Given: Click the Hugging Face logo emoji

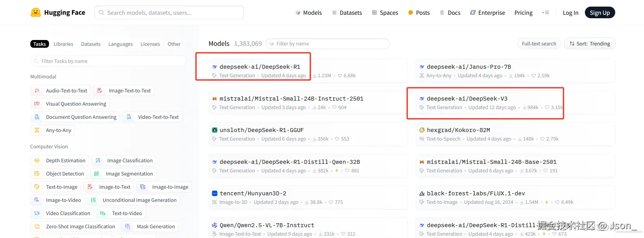Looking at the screenshot, I should [36, 12].
